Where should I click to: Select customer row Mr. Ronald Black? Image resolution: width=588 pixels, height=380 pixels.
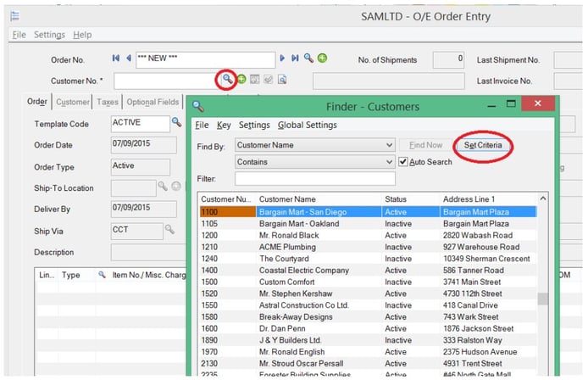click(x=369, y=236)
